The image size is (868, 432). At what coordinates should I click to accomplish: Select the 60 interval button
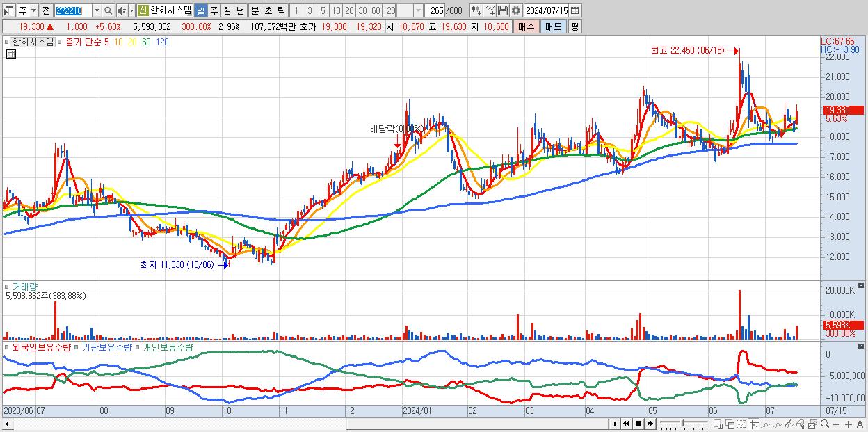[x=376, y=10]
